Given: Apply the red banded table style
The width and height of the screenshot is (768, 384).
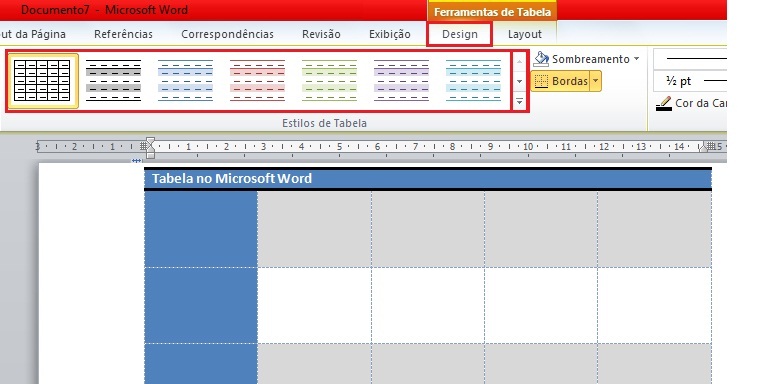Looking at the screenshot, I should (257, 81).
